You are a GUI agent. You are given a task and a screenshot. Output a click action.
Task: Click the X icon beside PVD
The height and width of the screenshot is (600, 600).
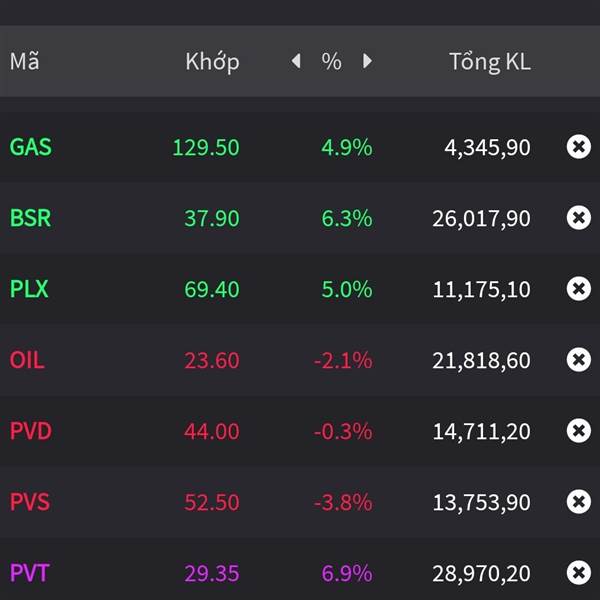tap(578, 431)
